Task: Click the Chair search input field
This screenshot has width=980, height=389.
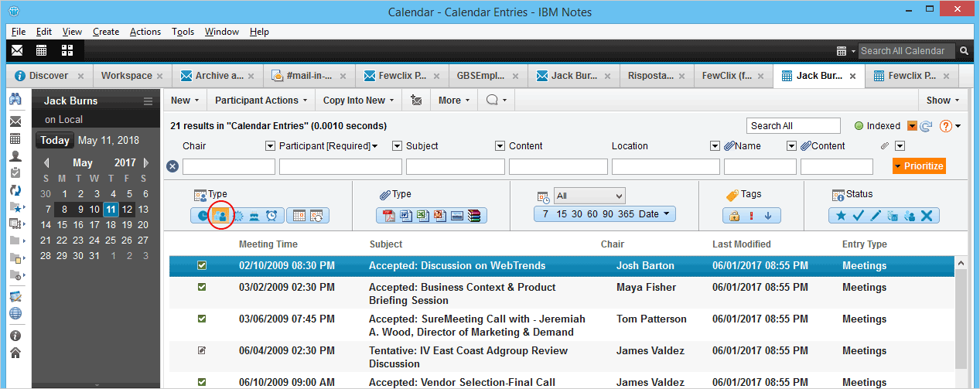Action: coord(229,167)
